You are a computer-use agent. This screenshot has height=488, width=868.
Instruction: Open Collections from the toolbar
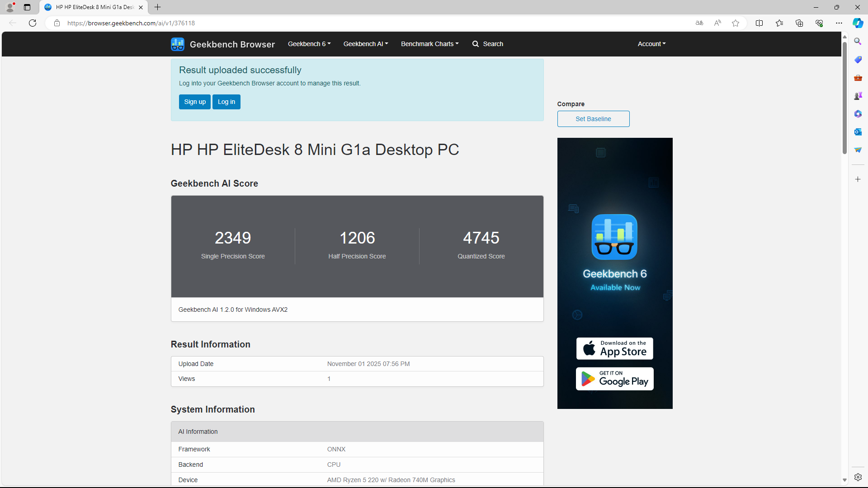point(799,23)
